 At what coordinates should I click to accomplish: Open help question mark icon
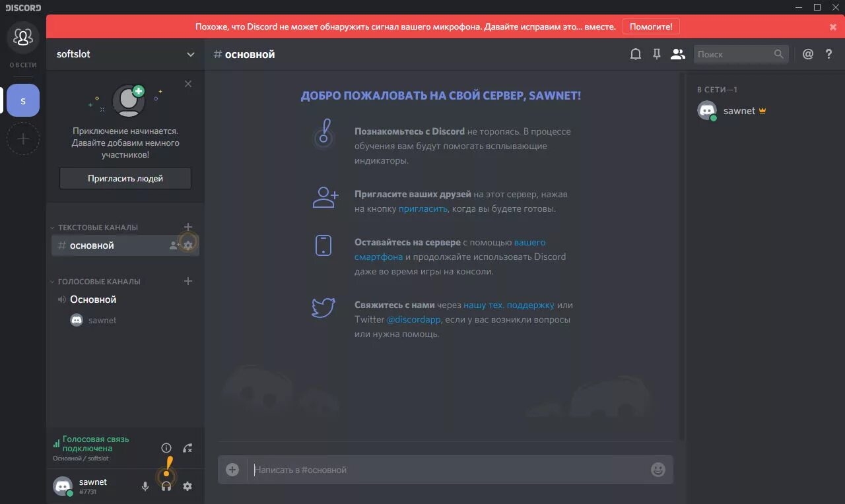tap(829, 55)
